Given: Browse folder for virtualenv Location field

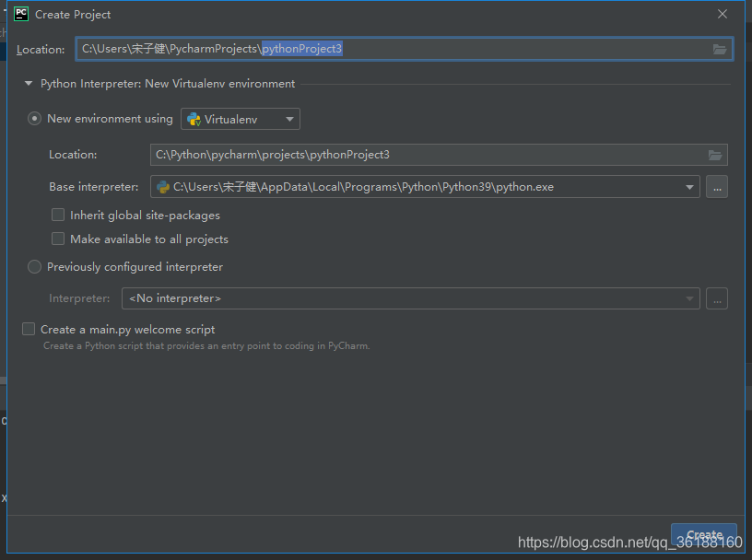Looking at the screenshot, I should [x=715, y=155].
